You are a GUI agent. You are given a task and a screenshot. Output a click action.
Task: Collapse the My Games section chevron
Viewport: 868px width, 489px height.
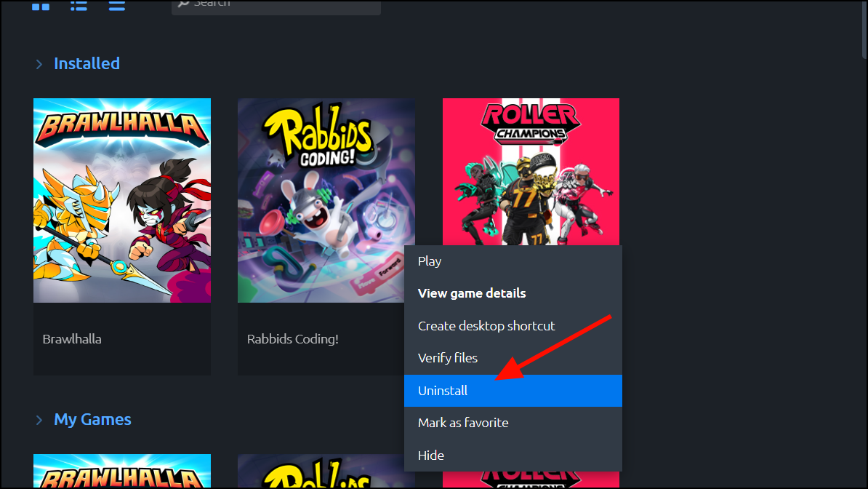(39, 421)
